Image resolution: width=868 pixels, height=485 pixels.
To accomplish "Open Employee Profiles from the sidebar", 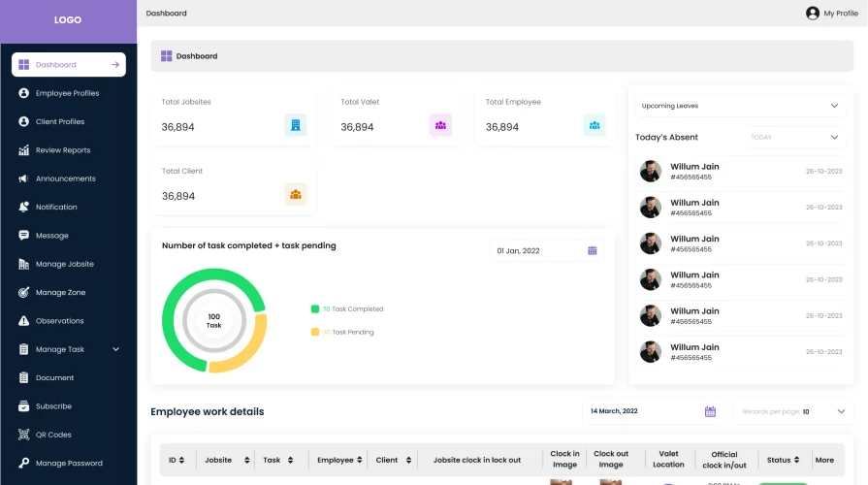I will (x=67, y=93).
